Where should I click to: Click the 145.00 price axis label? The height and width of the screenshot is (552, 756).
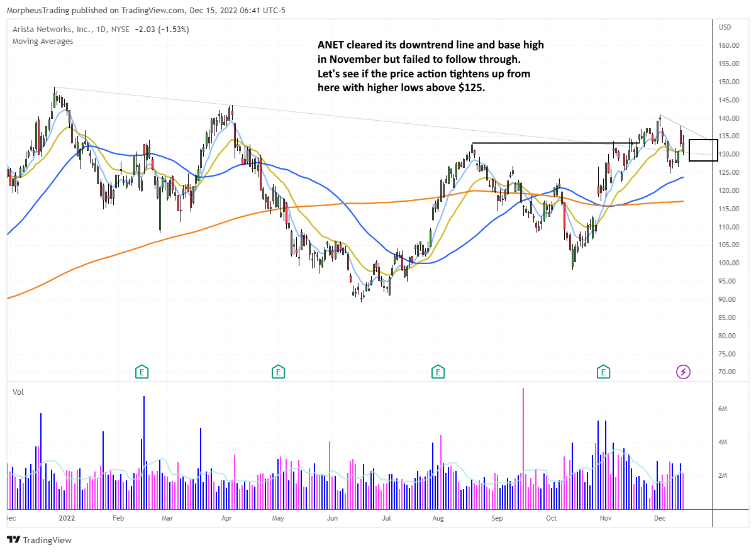tap(729, 100)
